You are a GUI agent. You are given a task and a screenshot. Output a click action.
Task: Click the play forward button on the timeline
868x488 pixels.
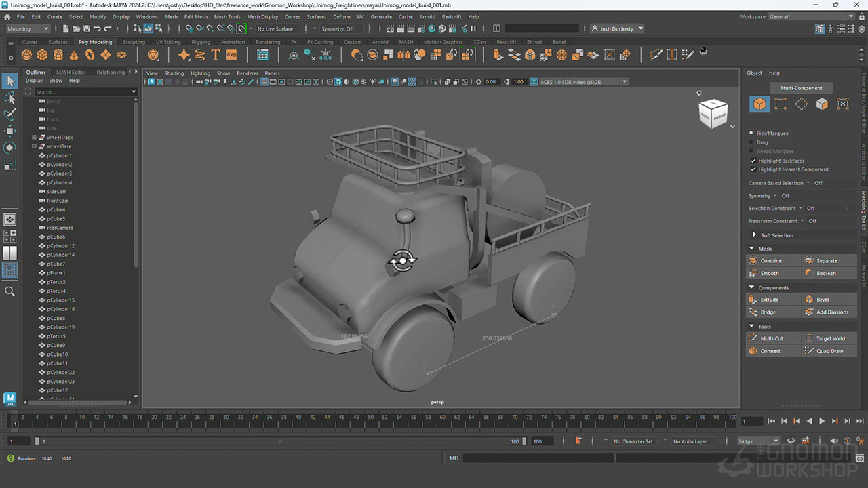click(x=822, y=421)
